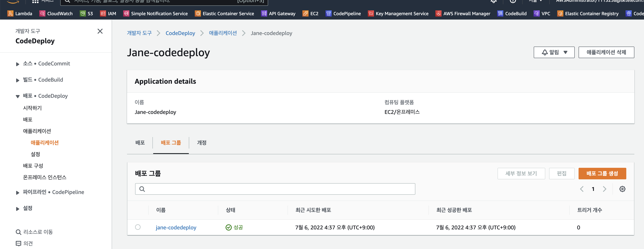Click the table preferences gear icon
644x249 pixels.
[x=622, y=189]
